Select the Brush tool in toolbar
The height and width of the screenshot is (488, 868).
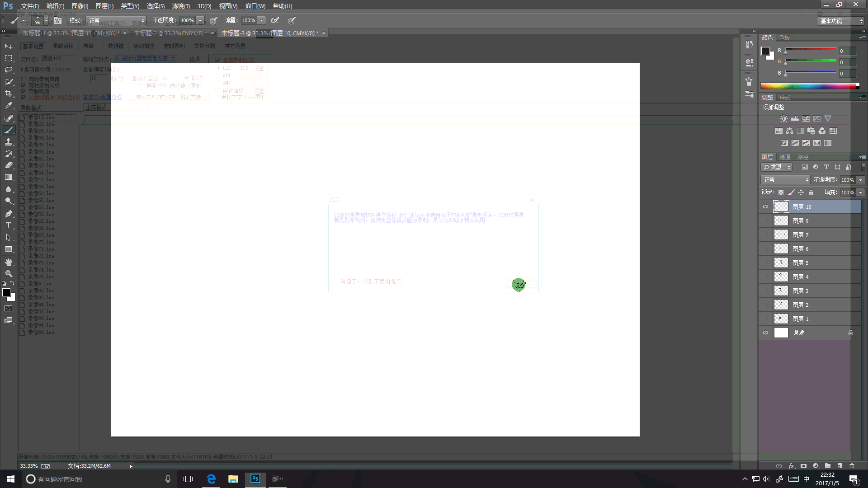tap(8, 130)
